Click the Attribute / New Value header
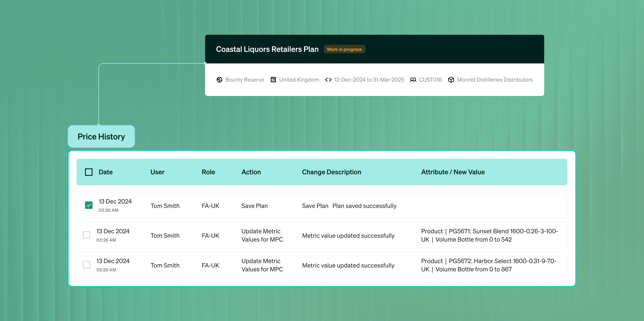The image size is (644, 321). (x=453, y=172)
